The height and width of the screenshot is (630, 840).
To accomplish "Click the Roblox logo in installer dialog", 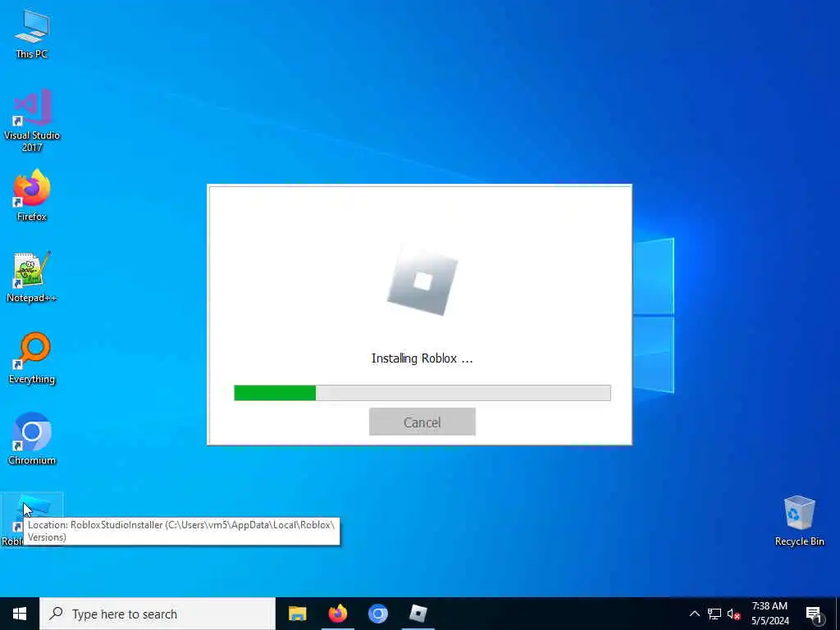I will coord(422,282).
